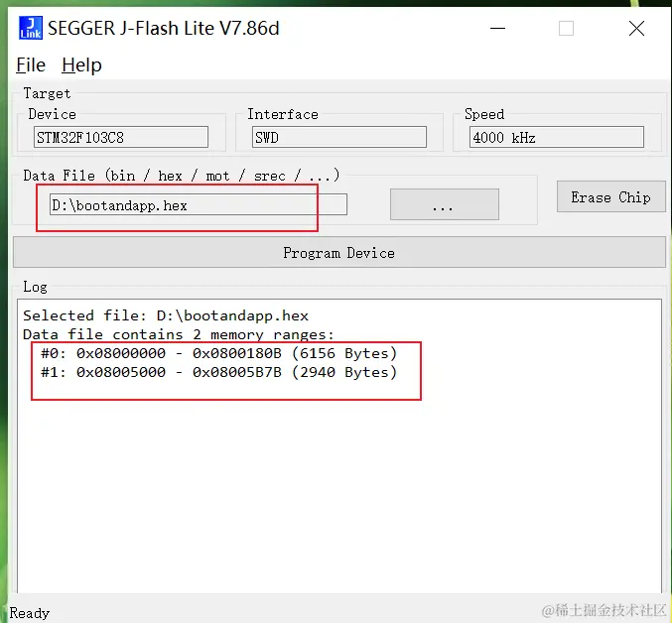Open the File menu
This screenshot has height=623, width=672.
pos(31,65)
